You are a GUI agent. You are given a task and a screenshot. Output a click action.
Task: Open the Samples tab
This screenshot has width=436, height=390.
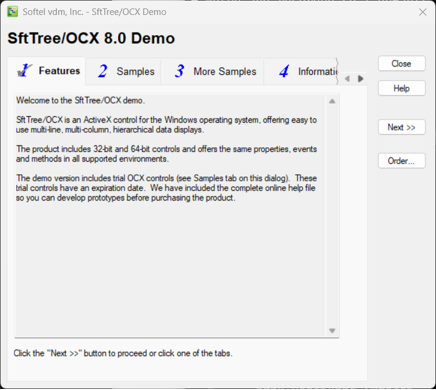click(123, 72)
